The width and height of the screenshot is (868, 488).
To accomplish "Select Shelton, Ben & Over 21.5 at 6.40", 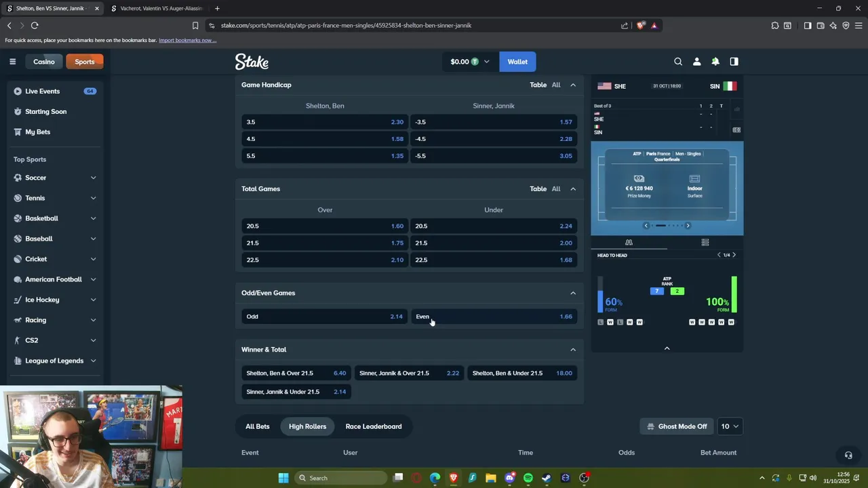I will (296, 373).
